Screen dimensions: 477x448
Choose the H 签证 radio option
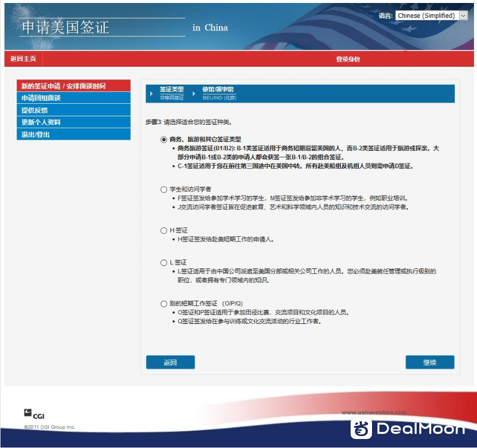click(163, 230)
